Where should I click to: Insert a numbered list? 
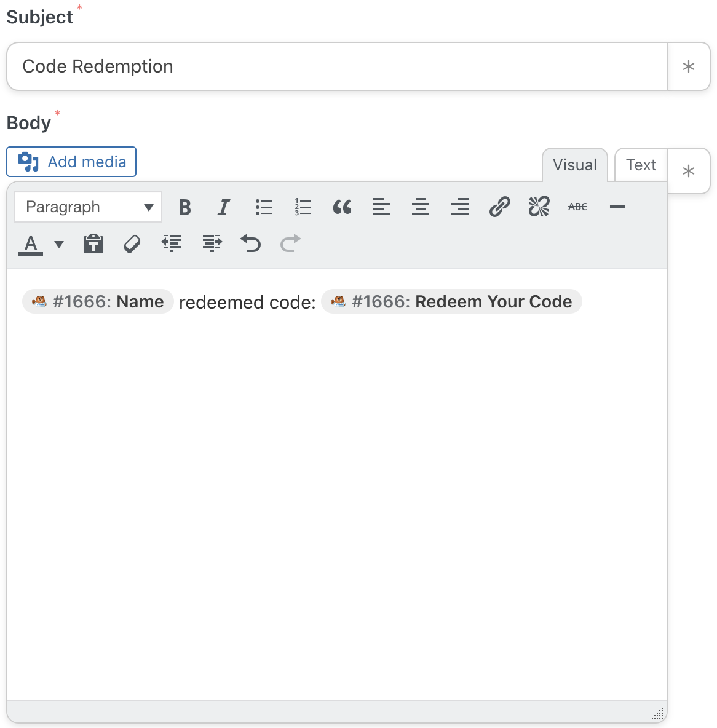303,207
